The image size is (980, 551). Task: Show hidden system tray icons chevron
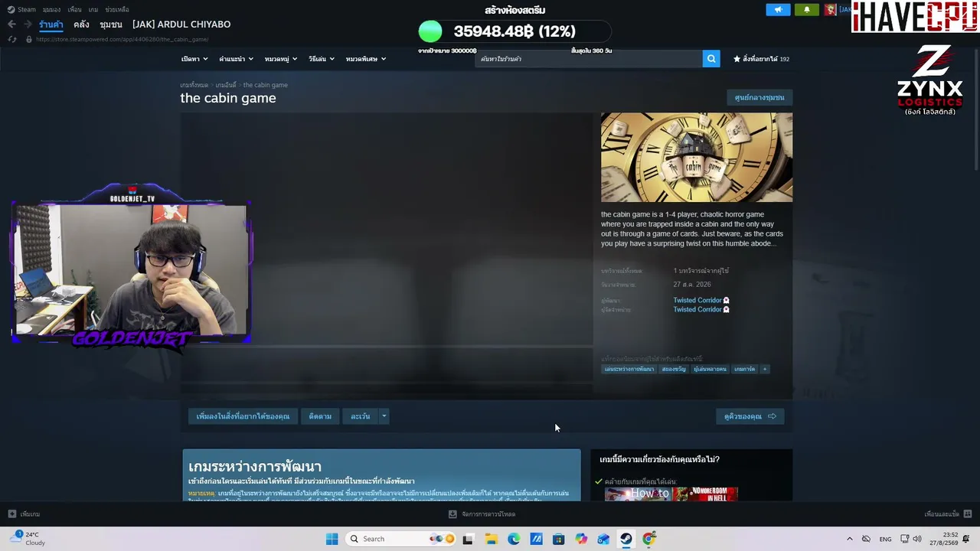click(849, 539)
